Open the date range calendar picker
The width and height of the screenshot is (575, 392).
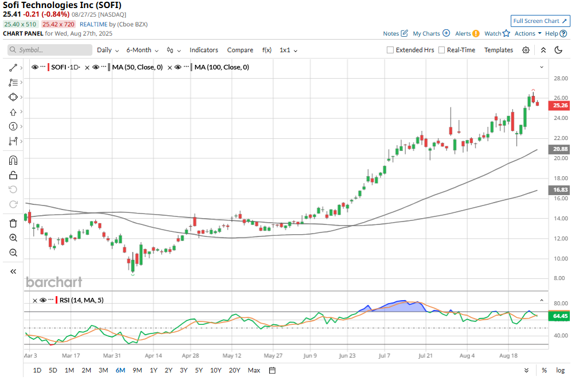pyautogui.click(x=272, y=370)
